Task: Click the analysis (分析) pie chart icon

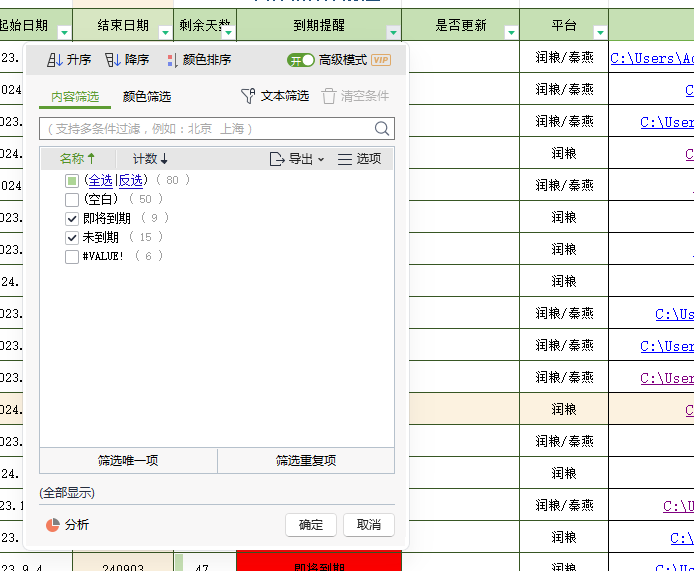Action: tap(53, 525)
